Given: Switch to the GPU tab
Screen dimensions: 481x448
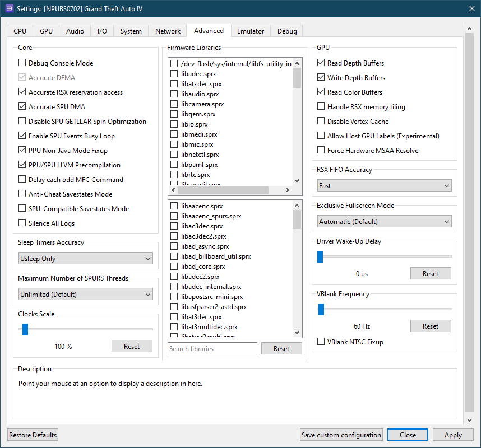Looking at the screenshot, I should click(46, 31).
